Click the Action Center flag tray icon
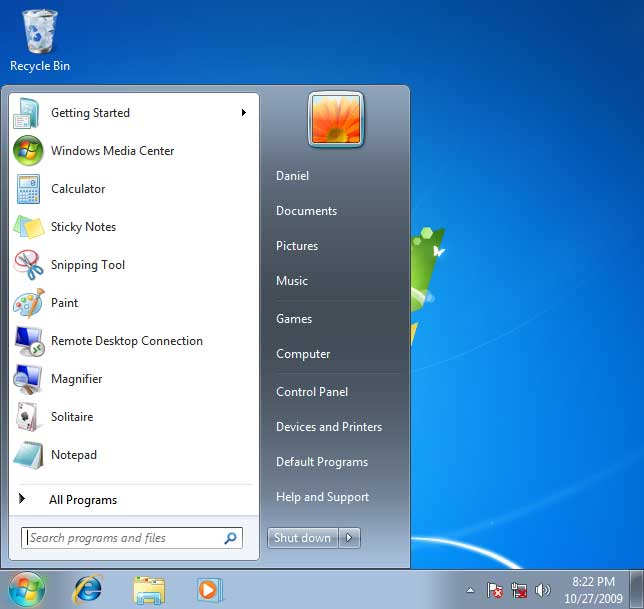 (x=494, y=591)
